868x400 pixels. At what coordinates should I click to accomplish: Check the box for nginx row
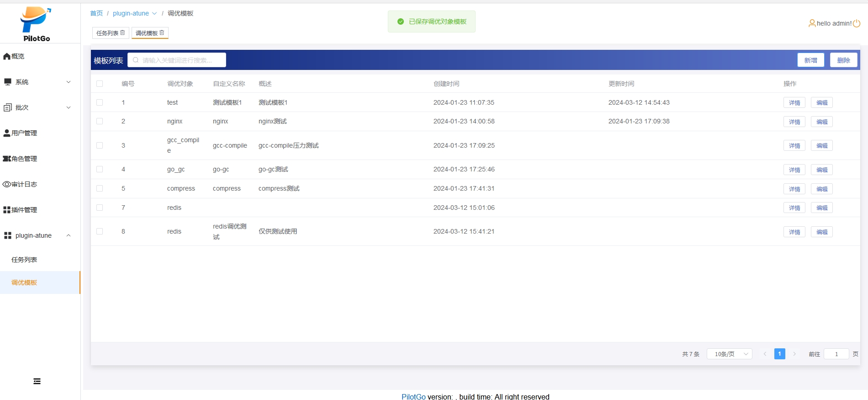click(x=100, y=121)
